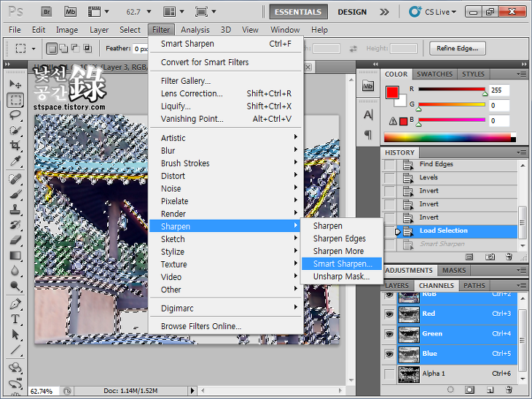Select the Lasso tool
The height and width of the screenshot is (399, 532).
(15, 115)
